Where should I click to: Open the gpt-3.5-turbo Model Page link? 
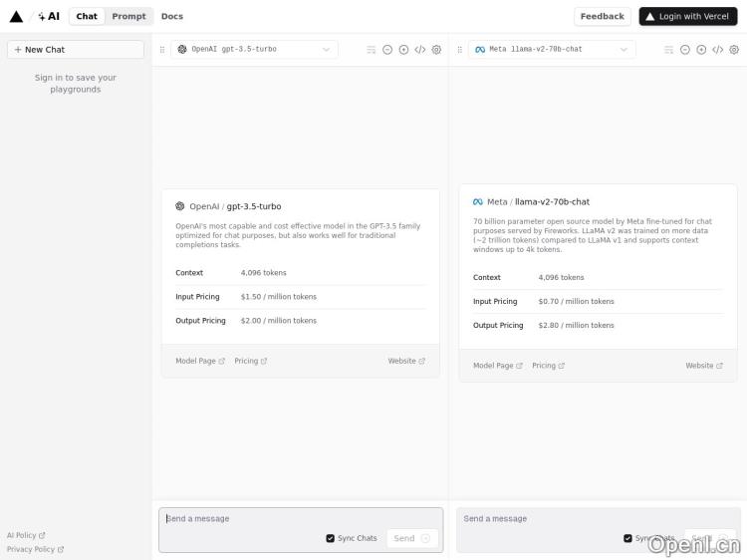point(199,361)
